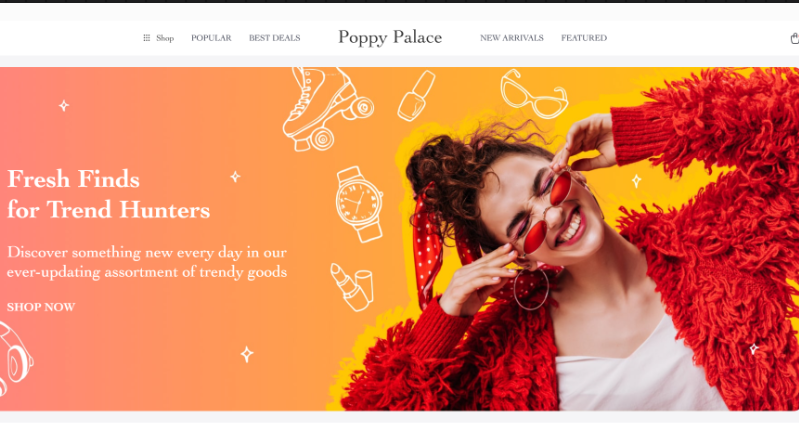799x431 pixels.
Task: Click the roller skate illustration
Action: coord(327,109)
